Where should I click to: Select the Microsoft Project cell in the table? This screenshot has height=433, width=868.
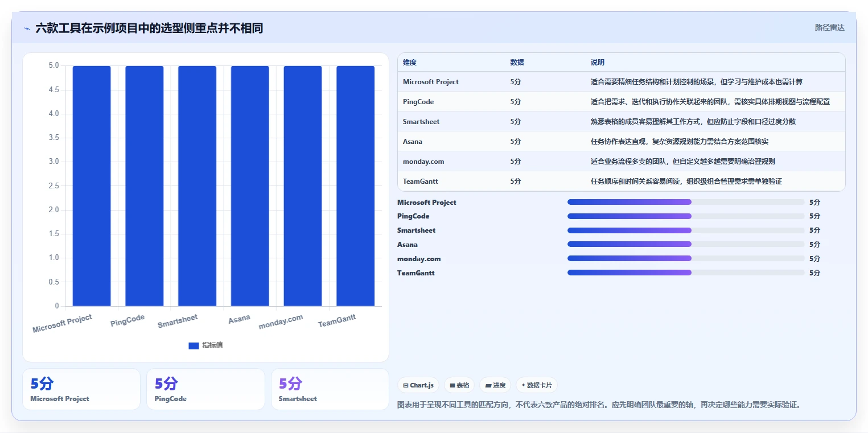pos(431,82)
